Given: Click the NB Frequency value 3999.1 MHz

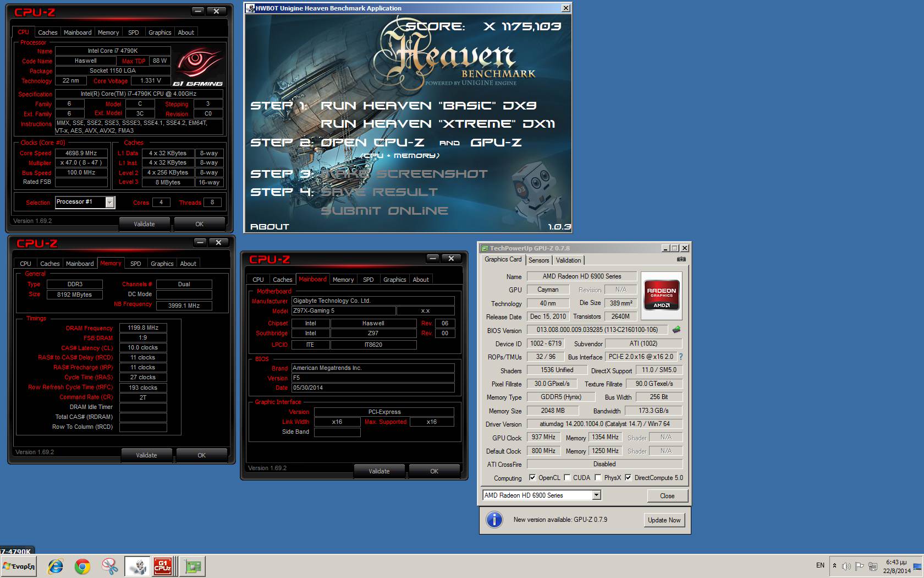Looking at the screenshot, I should click(x=184, y=306).
